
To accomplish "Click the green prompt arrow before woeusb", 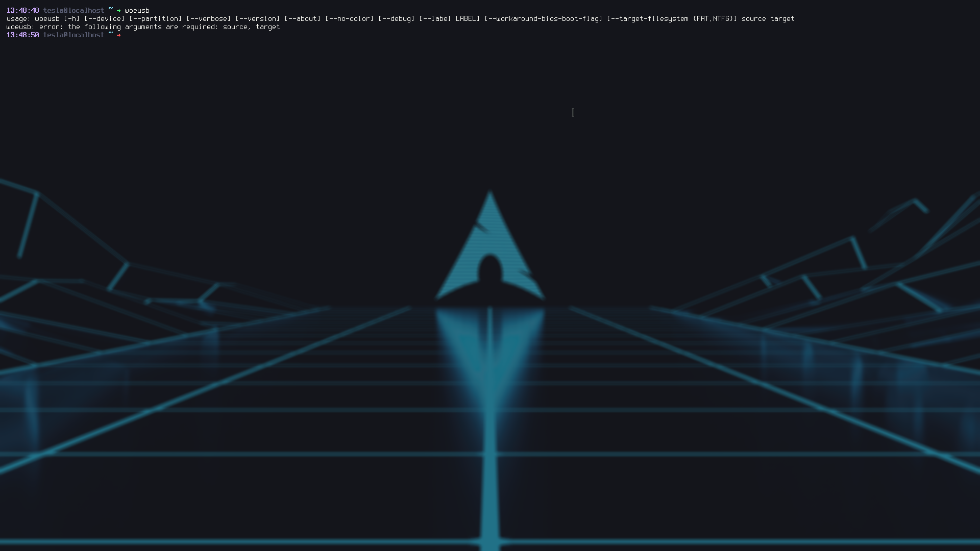I will coord(118,11).
